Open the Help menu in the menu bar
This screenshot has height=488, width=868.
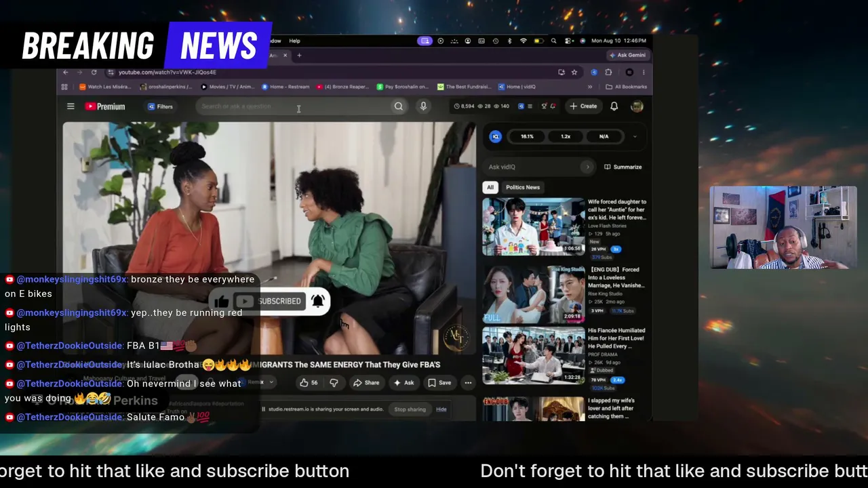point(294,41)
